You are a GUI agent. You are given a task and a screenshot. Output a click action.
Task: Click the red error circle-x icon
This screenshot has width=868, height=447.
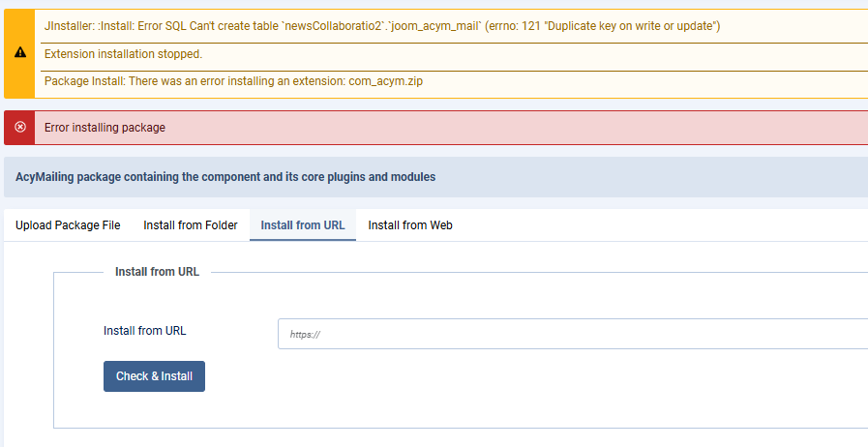point(20,128)
